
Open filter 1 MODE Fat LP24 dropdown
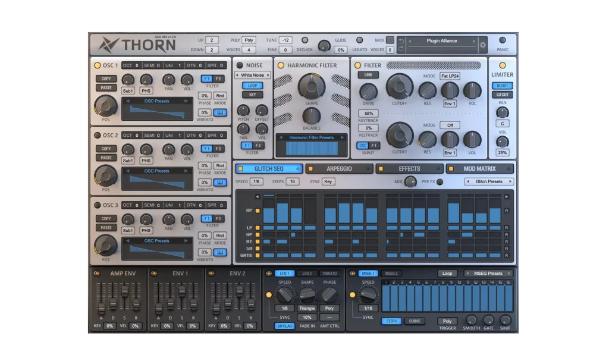click(x=450, y=76)
